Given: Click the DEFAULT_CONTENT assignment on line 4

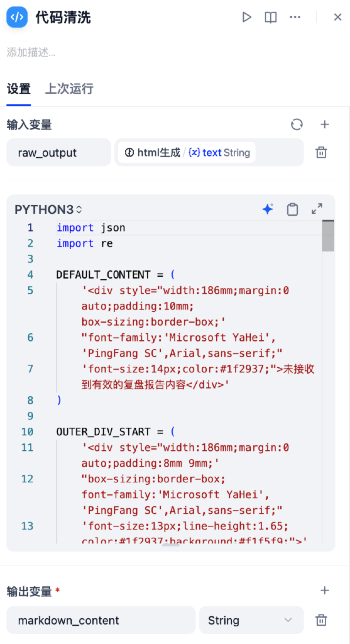Looking at the screenshot, I should point(115,275).
